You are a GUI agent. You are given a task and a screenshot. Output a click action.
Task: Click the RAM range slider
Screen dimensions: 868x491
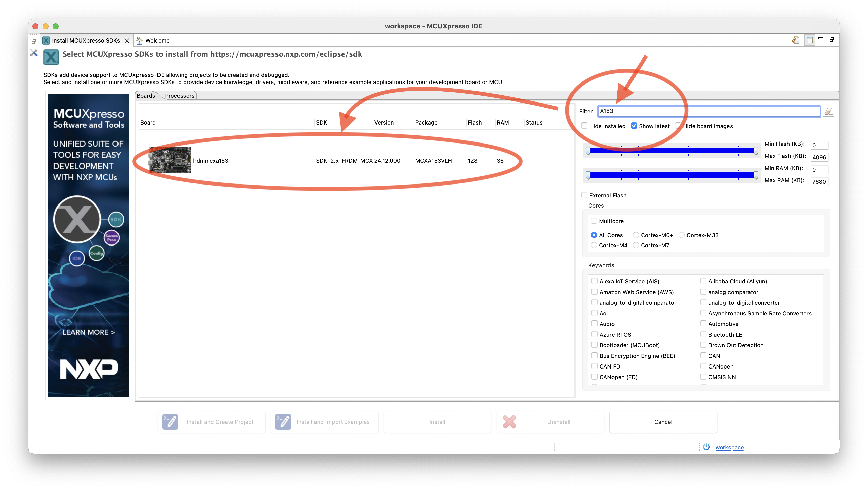pyautogui.click(x=672, y=175)
